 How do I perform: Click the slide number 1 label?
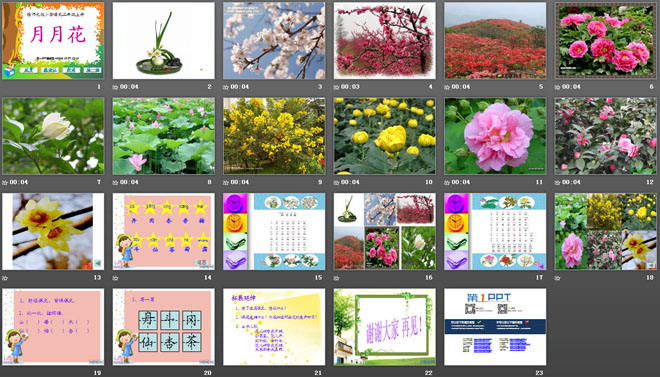tap(99, 87)
